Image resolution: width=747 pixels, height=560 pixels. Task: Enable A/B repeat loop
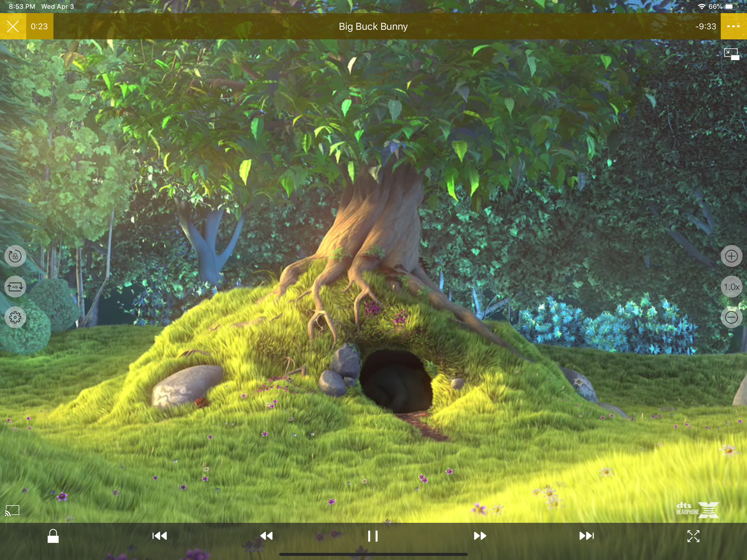(x=15, y=287)
